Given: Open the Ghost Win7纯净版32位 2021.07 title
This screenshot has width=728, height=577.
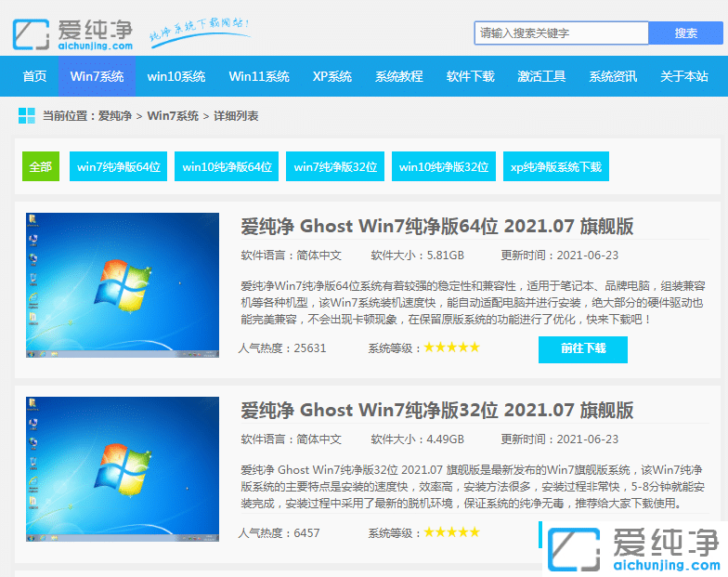Looking at the screenshot, I should 436,411.
